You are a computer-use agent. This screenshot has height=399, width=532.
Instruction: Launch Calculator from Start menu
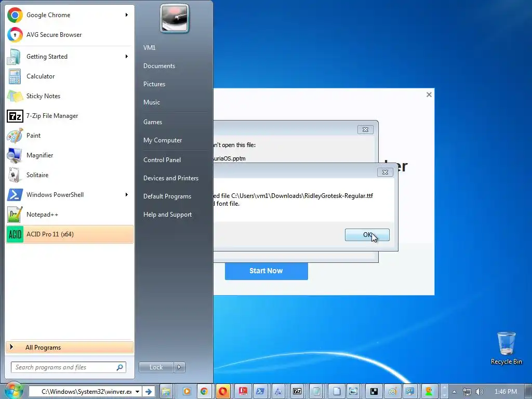coord(70,76)
